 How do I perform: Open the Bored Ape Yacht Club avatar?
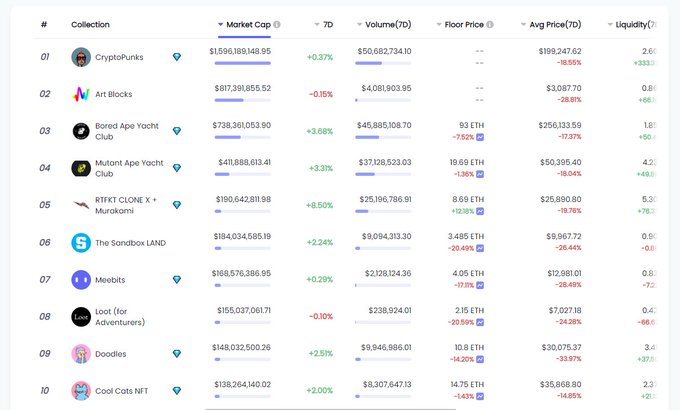click(81, 131)
